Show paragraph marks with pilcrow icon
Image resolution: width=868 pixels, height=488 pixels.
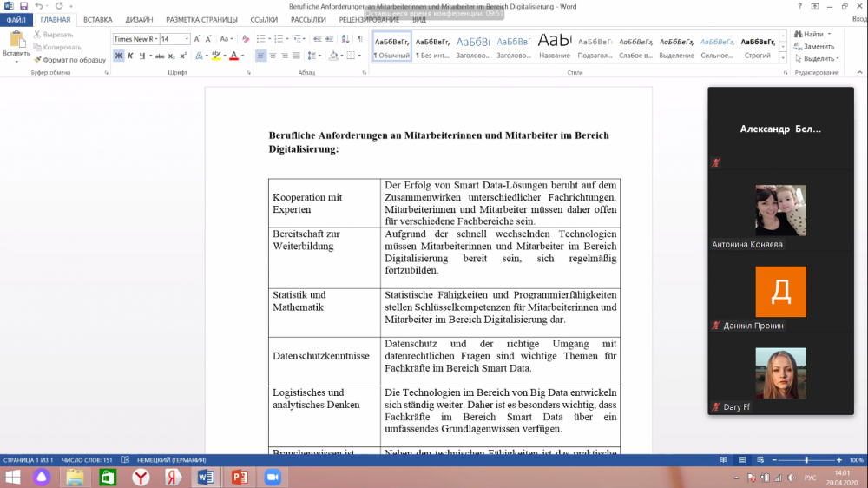[x=360, y=38]
